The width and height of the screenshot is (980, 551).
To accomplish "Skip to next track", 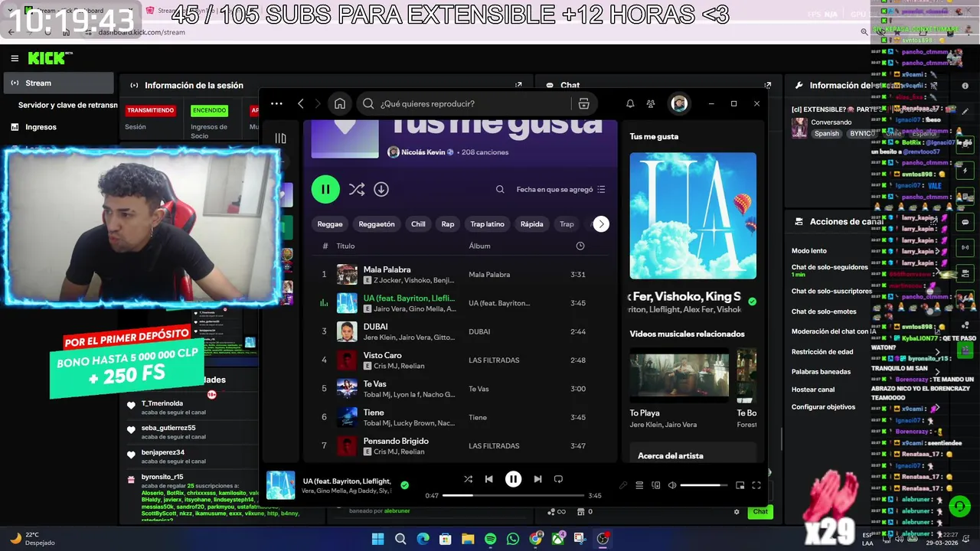I will pyautogui.click(x=537, y=479).
